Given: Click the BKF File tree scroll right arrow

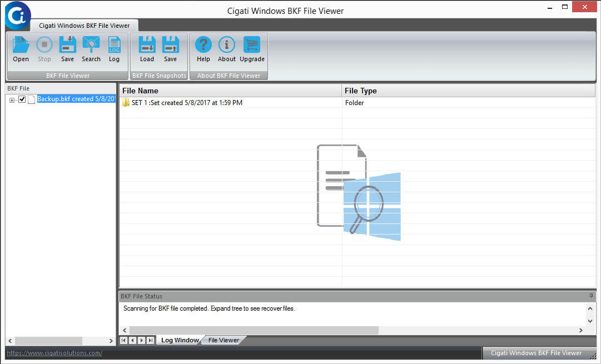Looking at the screenshot, I should pyautogui.click(x=111, y=341).
